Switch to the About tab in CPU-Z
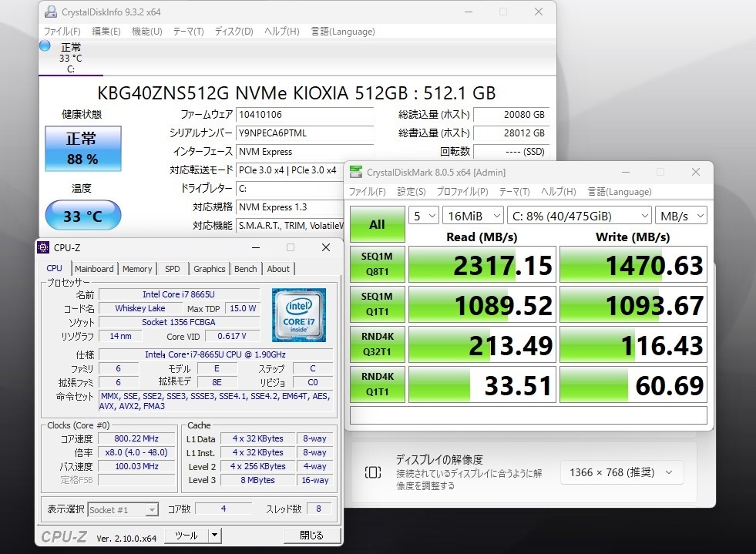Screen dimensions: 756x554 pos(278,269)
